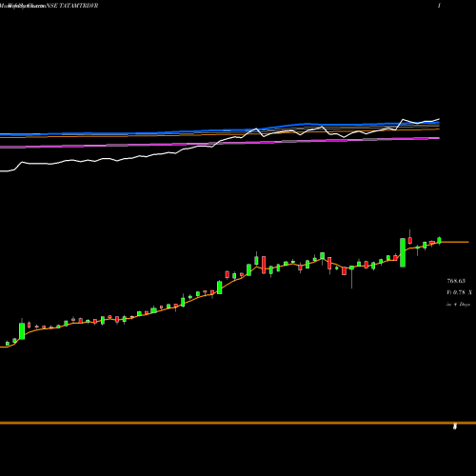
Task: Click the 'in 4 Days' label
Action: tap(458, 305)
